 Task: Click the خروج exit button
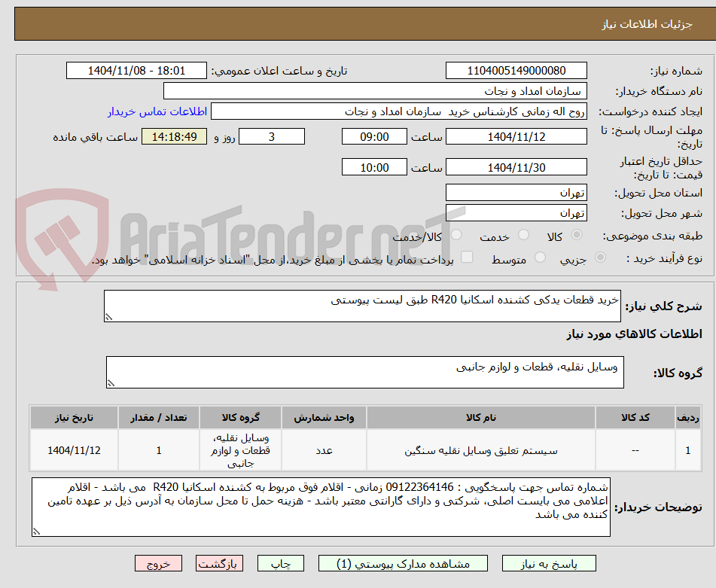pyautogui.click(x=158, y=563)
